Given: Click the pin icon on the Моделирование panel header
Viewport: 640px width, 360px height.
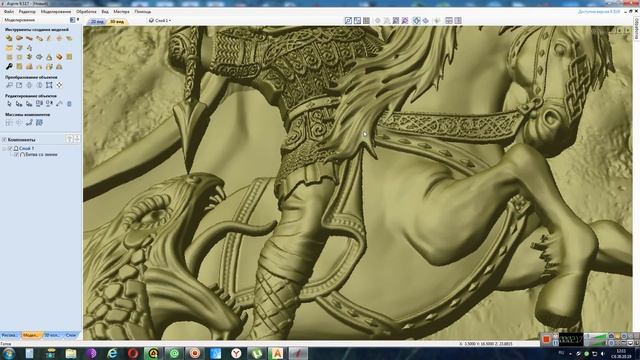Looking at the screenshot, I should point(78,20).
